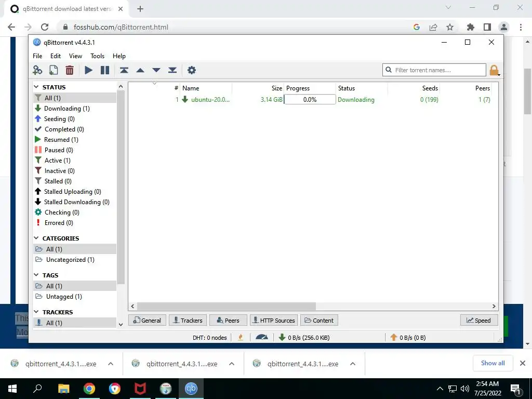Open the Tools menu
The height and width of the screenshot is (399, 532).
pyautogui.click(x=97, y=56)
